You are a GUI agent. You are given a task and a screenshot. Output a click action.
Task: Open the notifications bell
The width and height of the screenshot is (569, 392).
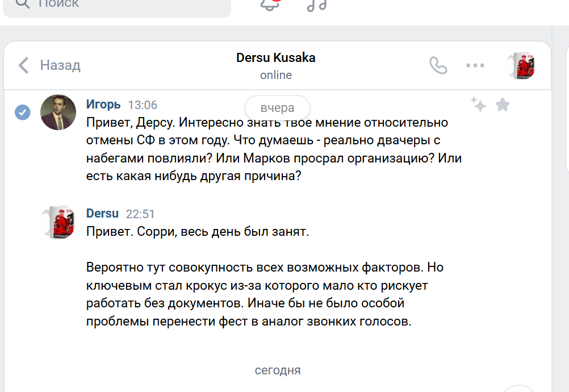click(270, 5)
